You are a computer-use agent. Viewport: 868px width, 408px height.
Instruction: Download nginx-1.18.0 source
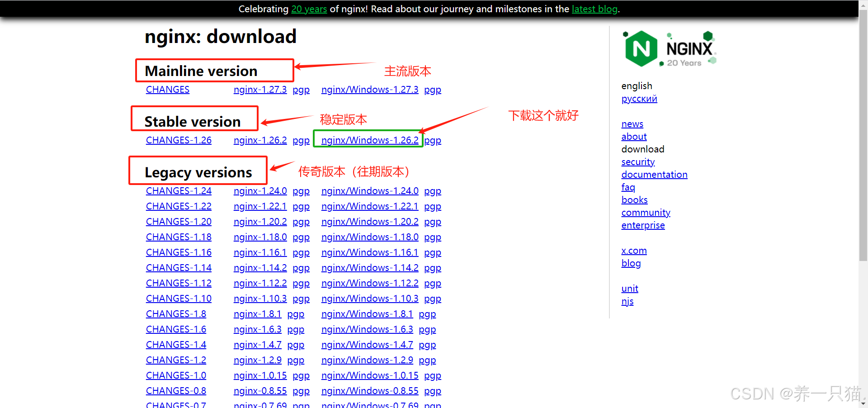(x=260, y=237)
